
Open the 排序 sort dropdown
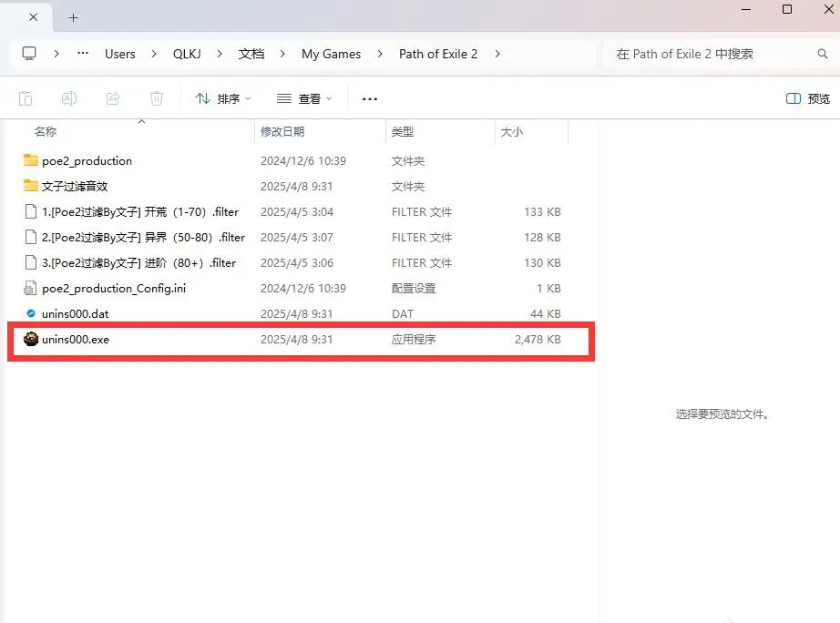(x=223, y=98)
